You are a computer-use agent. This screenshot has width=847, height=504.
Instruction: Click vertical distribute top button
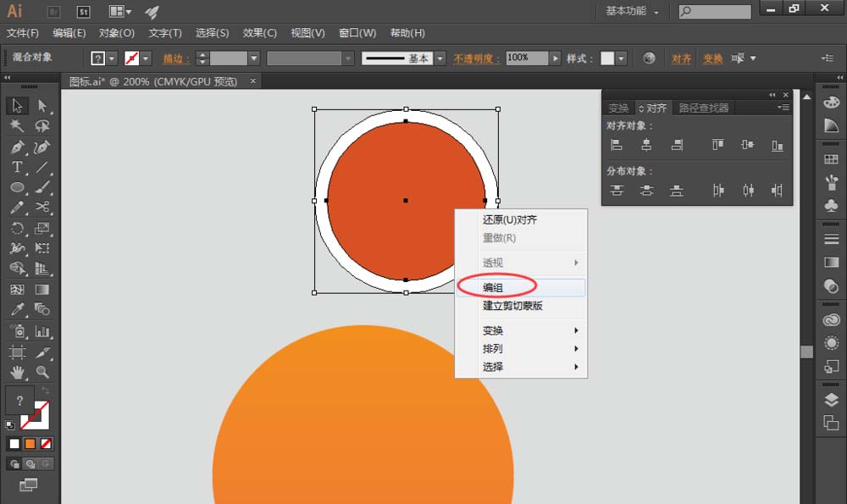[617, 190]
